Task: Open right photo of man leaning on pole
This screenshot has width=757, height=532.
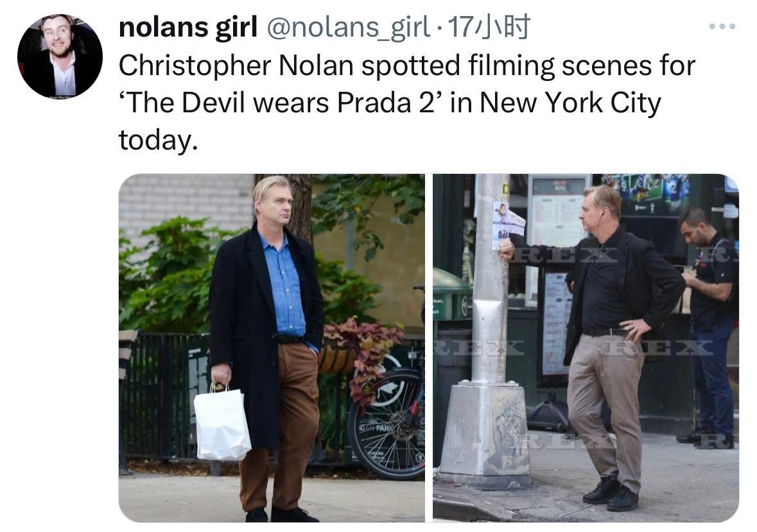Action: pos(586,348)
